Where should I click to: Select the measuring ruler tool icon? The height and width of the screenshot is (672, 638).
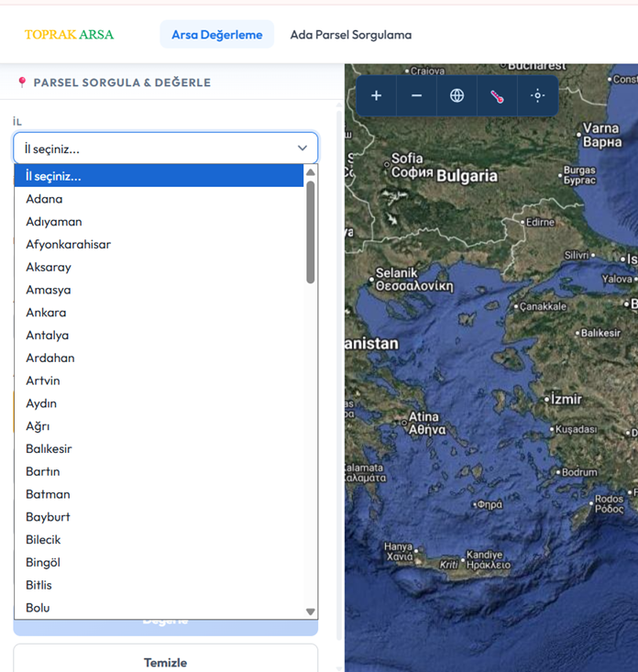[497, 96]
